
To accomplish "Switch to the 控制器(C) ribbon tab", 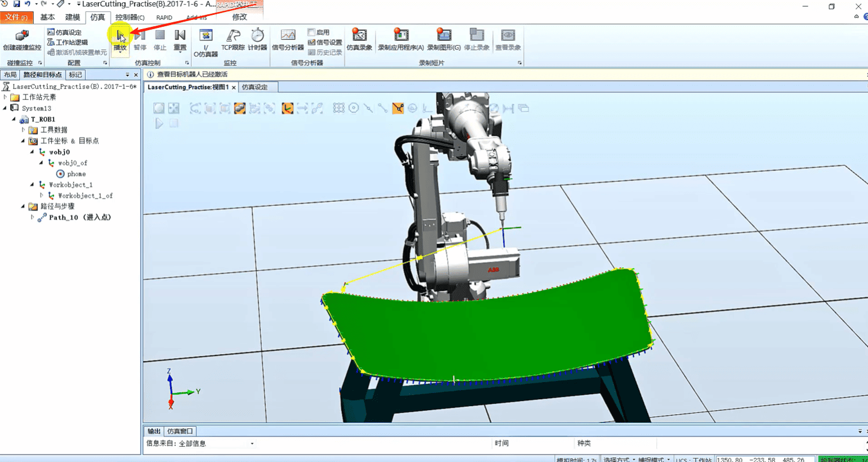I will [130, 17].
